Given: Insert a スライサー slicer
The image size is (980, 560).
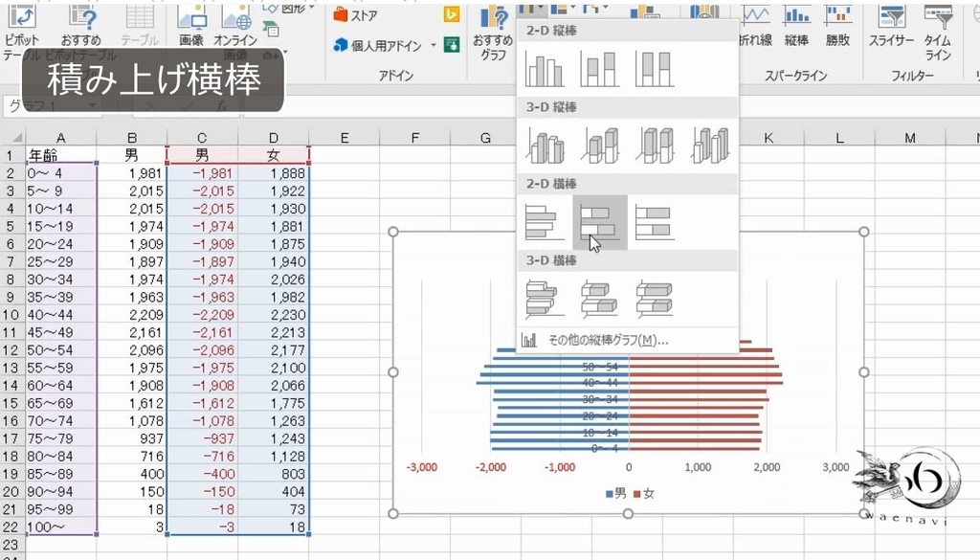Looking at the screenshot, I should [891, 26].
